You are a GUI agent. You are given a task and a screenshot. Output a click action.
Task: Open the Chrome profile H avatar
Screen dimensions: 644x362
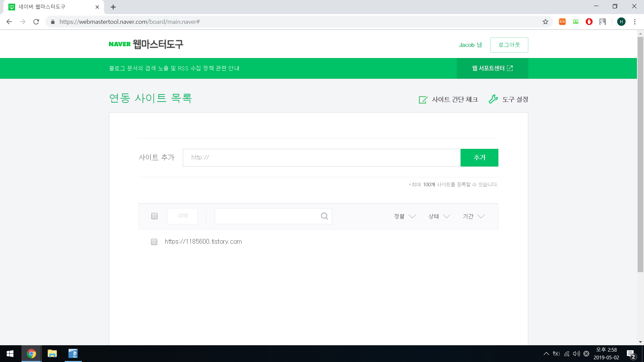coord(621,22)
